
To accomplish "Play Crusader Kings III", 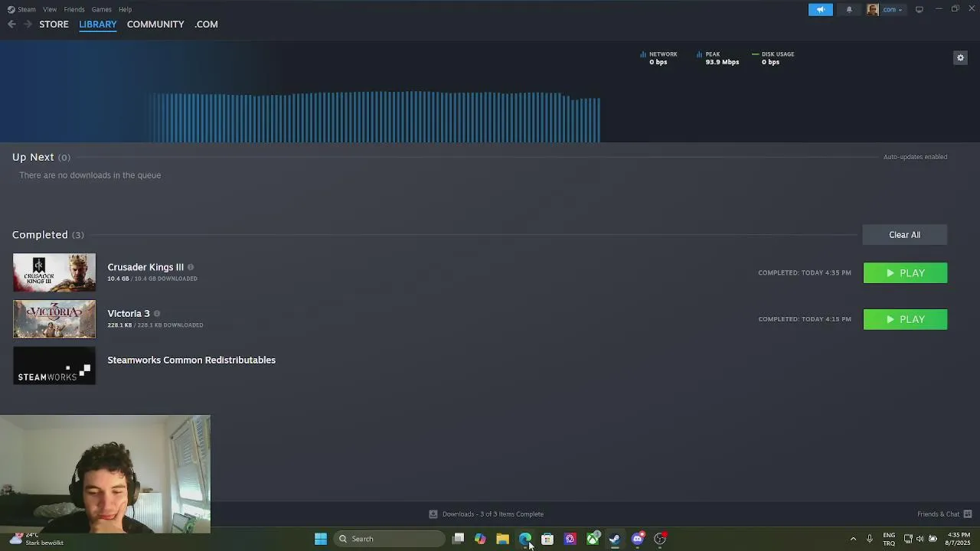I will (905, 273).
